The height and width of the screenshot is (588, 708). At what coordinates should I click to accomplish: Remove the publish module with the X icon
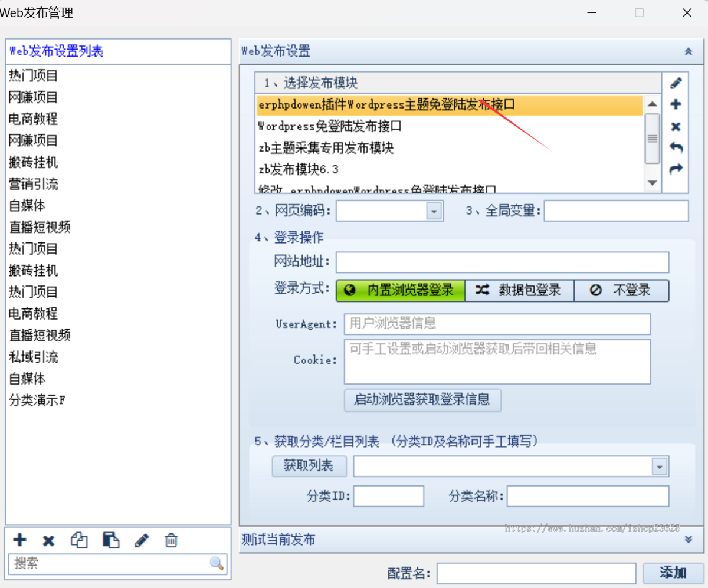676,126
